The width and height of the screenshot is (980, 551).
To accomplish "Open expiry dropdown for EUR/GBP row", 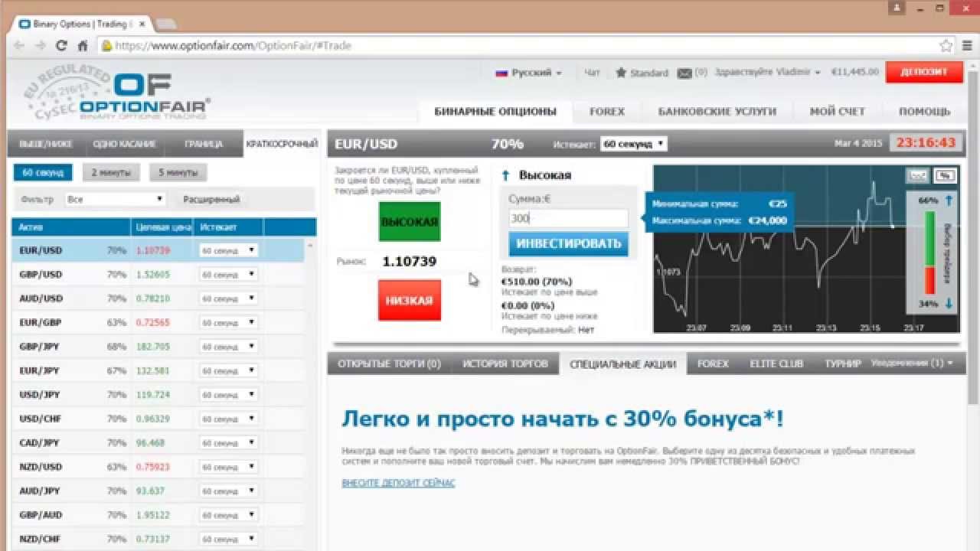I will [x=229, y=323].
